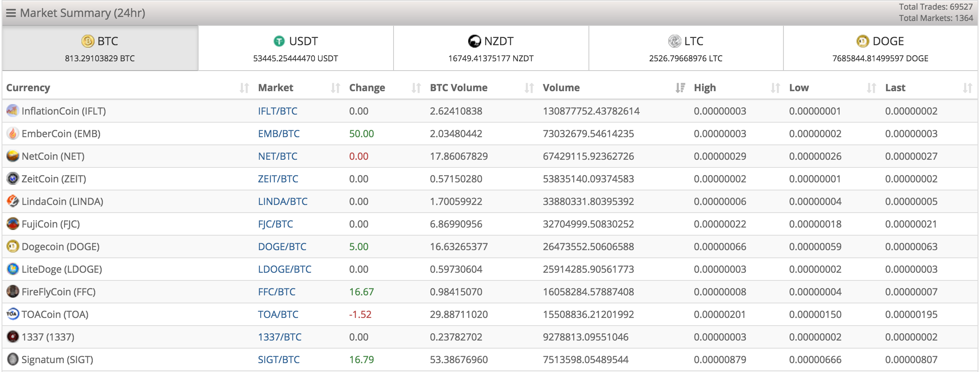Image resolution: width=980 pixels, height=372 pixels.
Task: Open the TOA/BTC market link
Action: pos(278,314)
